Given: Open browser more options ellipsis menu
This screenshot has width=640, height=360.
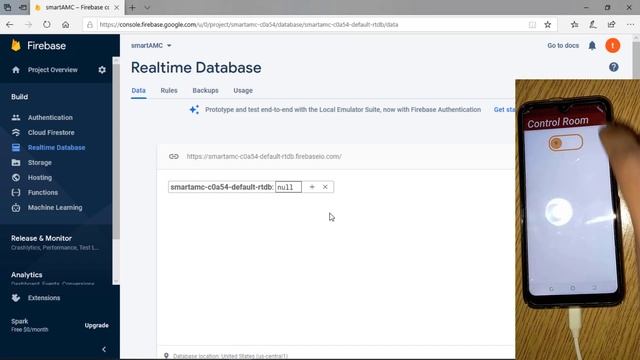Looking at the screenshot, I should pyautogui.click(x=630, y=24).
